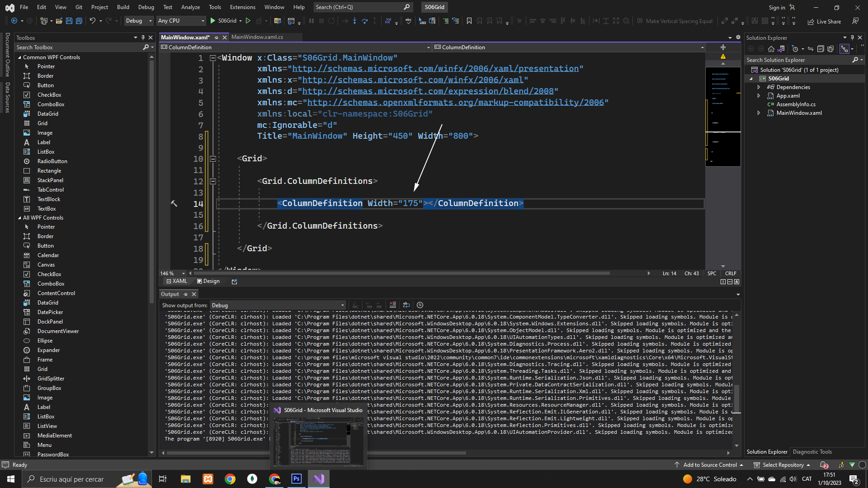The image size is (868, 488).
Task: Click Clear All in Output panel
Action: 392,305
